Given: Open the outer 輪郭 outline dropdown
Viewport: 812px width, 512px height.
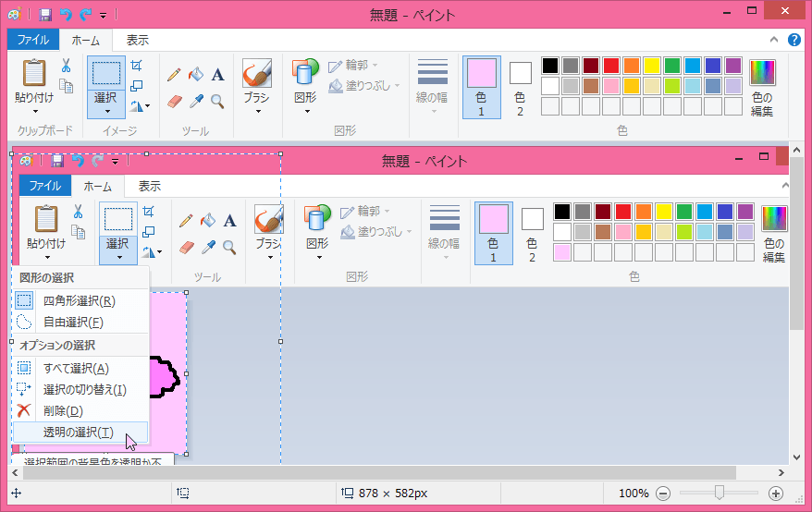Looking at the screenshot, I should point(353,66).
